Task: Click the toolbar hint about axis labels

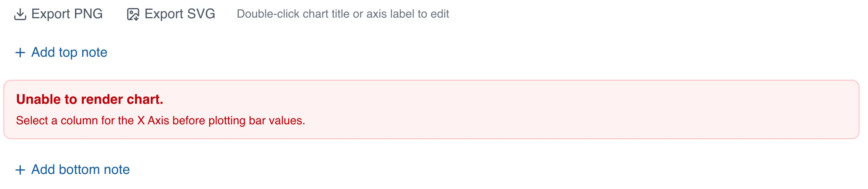Action: click(343, 14)
